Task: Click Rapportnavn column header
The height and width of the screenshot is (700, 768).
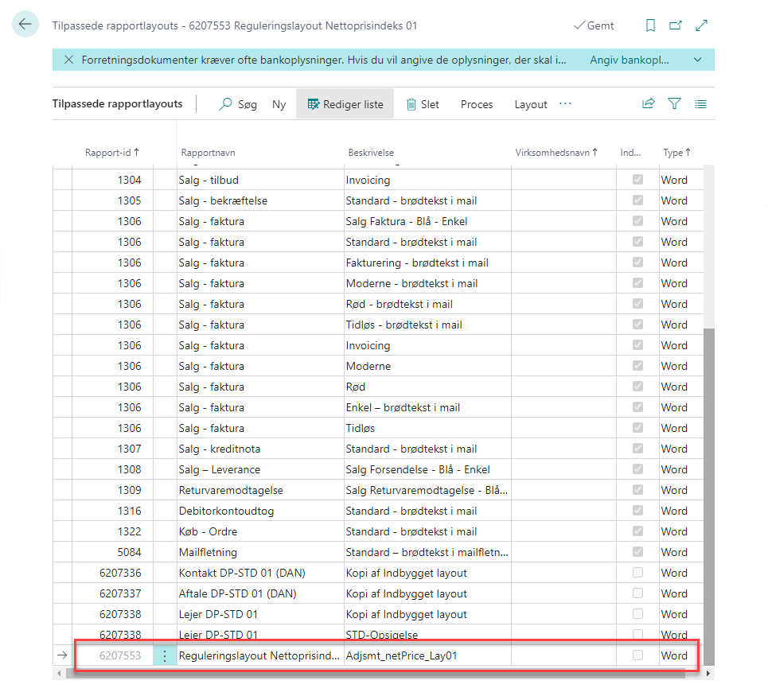Action: pos(209,152)
